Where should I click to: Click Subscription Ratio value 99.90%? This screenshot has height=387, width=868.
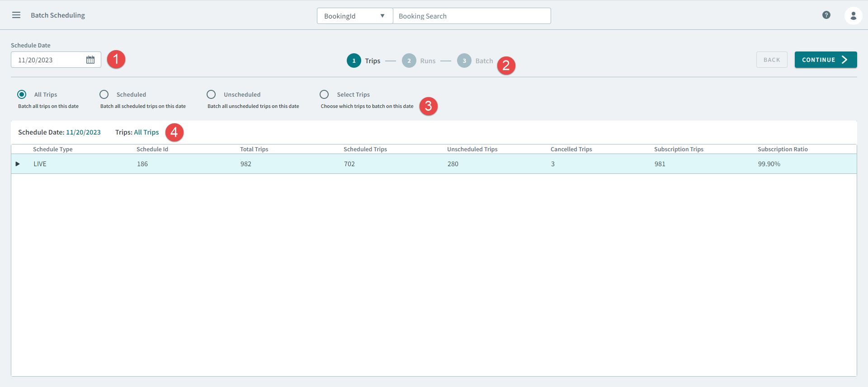click(769, 164)
